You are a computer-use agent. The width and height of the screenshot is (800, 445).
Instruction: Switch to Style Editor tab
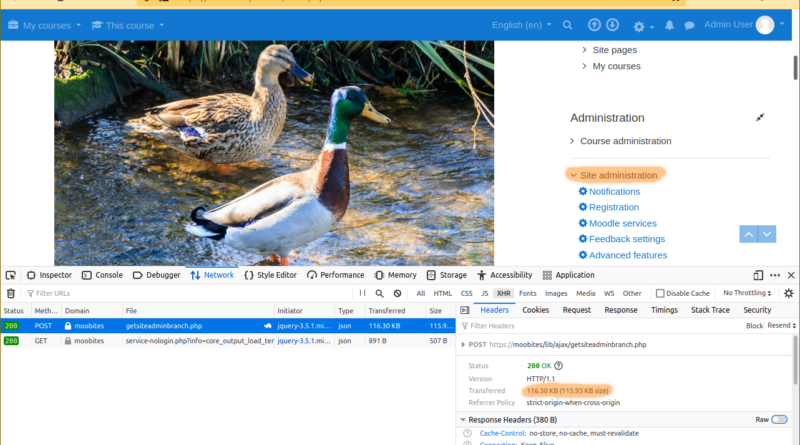270,275
